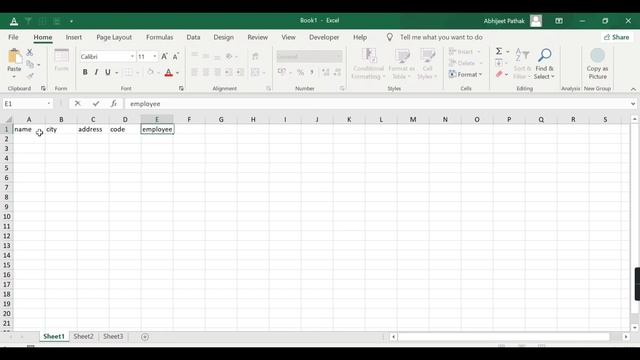Viewport: 640px width, 360px height.
Task: Confirm the entry with formula bar checkmark
Action: click(96, 104)
